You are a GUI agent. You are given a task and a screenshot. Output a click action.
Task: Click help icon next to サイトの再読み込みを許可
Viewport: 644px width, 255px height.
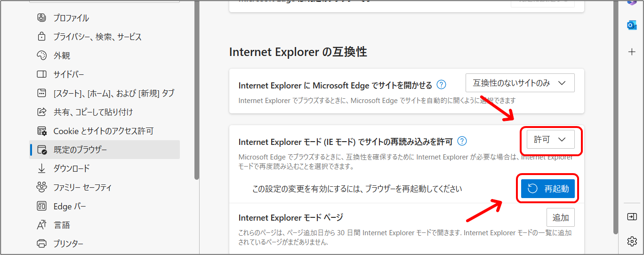[462, 141]
